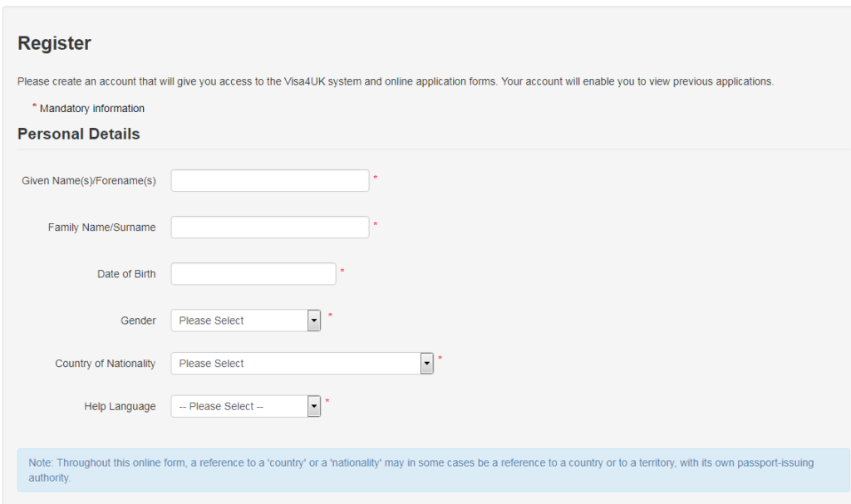Click the 'Country of Nationality' label
The width and height of the screenshot is (851, 504).
pos(105,364)
